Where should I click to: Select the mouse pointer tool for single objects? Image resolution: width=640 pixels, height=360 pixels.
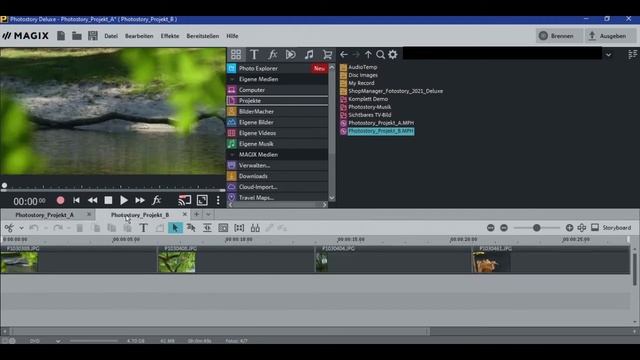coord(175,228)
